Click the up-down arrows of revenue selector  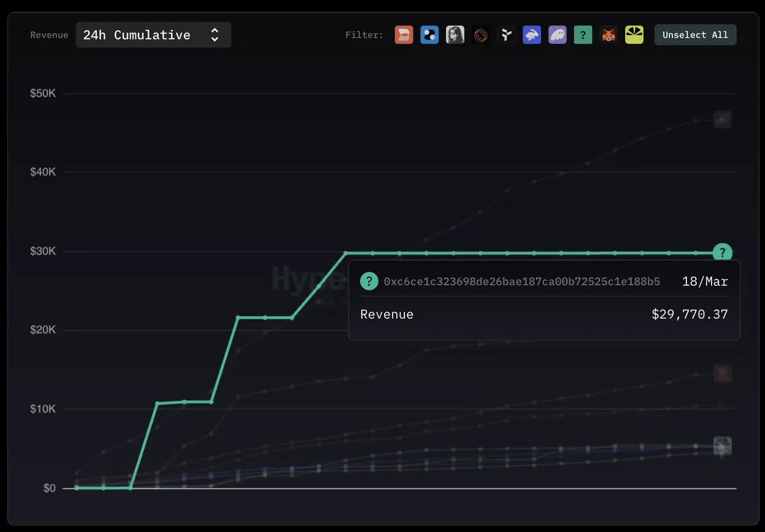[x=214, y=34]
